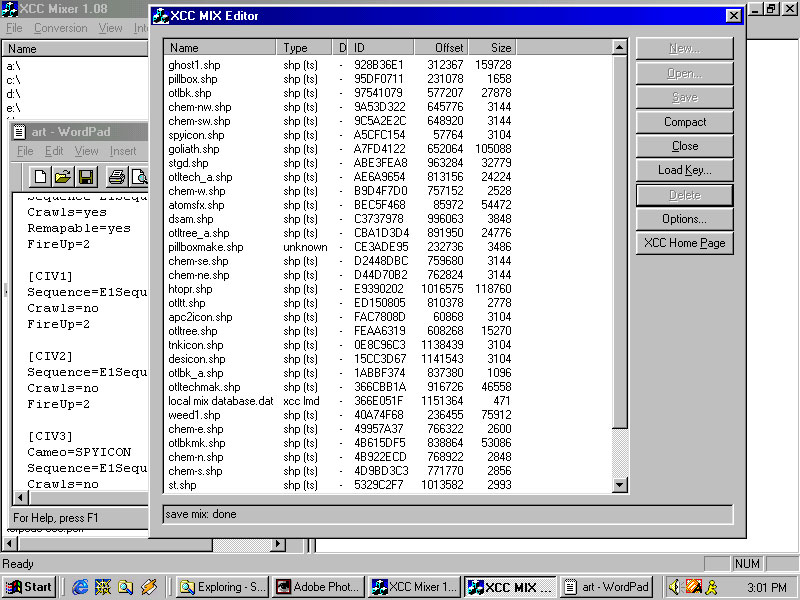Click the XCC MIX Editor title icon
Viewport: 800px width, 600px height.
click(x=161, y=16)
